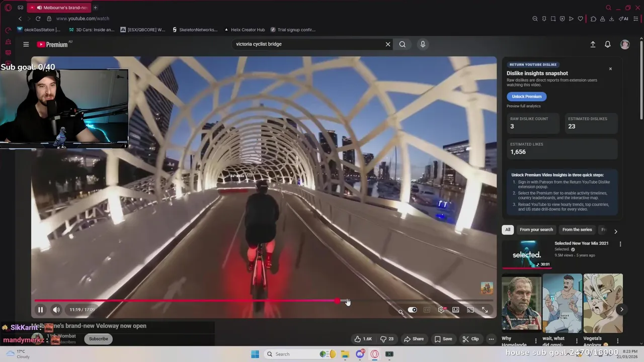Reload the page
The image size is (644, 362).
38,19
